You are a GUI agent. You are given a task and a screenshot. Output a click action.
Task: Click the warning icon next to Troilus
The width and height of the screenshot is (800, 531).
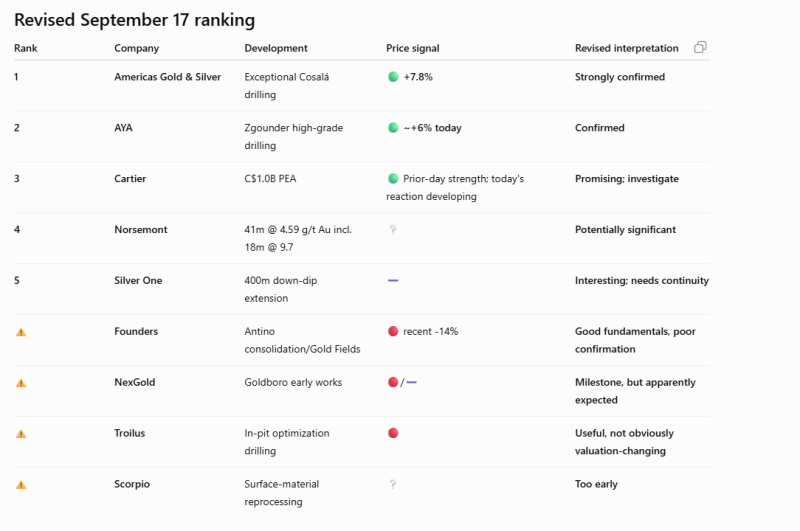pyautogui.click(x=21, y=434)
